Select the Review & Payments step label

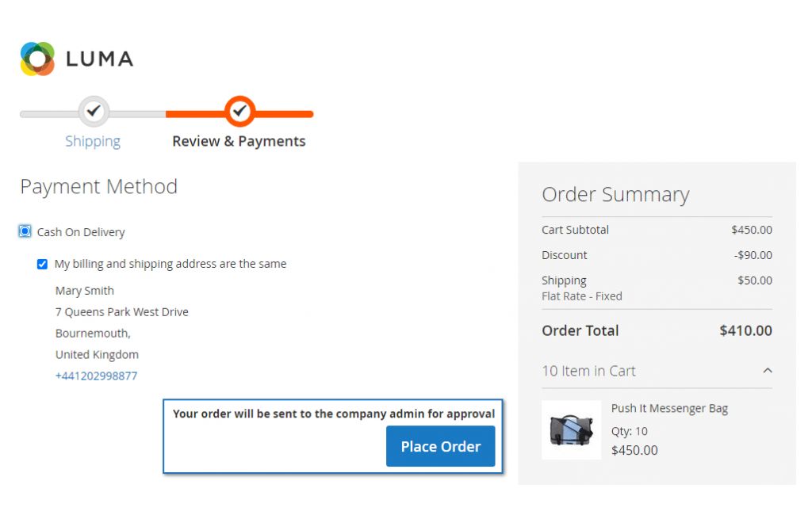[239, 141]
